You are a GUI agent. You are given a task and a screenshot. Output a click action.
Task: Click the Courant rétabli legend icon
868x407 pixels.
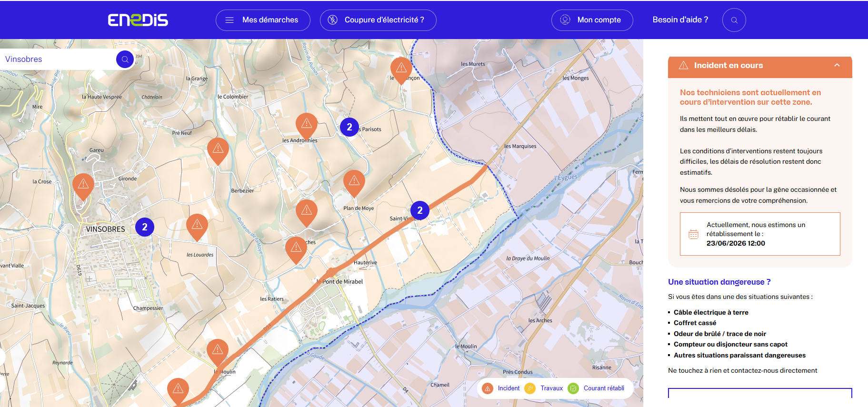(573, 388)
